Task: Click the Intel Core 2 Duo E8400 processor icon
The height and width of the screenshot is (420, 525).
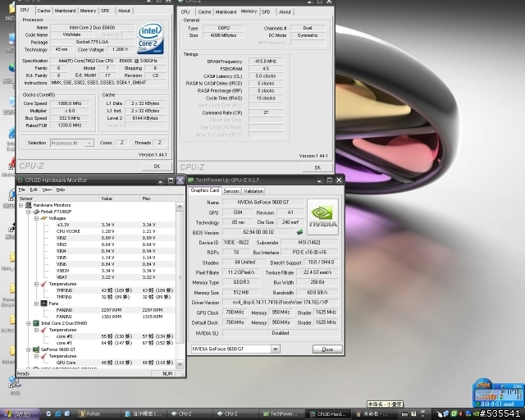Action: (x=36, y=323)
